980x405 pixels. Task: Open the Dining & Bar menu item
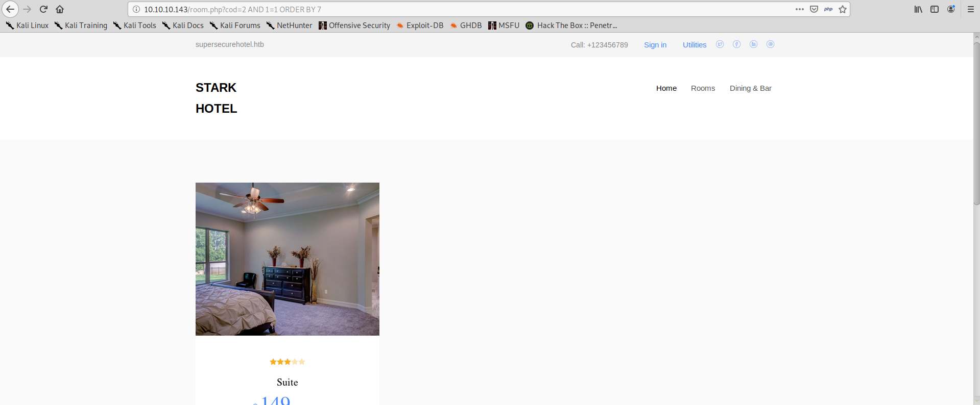point(750,88)
